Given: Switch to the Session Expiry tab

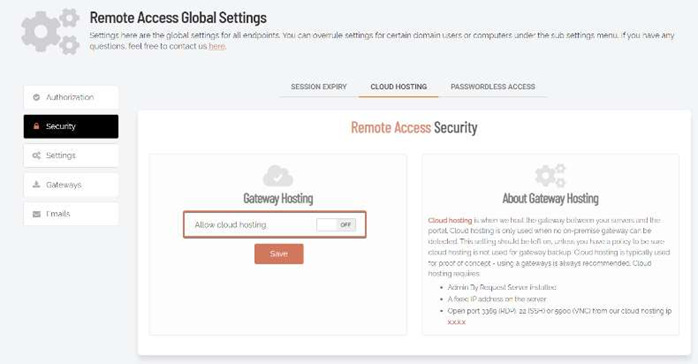Looking at the screenshot, I should pyautogui.click(x=319, y=87).
